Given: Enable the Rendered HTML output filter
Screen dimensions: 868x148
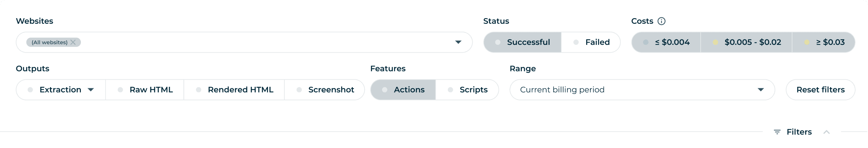Looking at the screenshot, I should click(x=234, y=90).
